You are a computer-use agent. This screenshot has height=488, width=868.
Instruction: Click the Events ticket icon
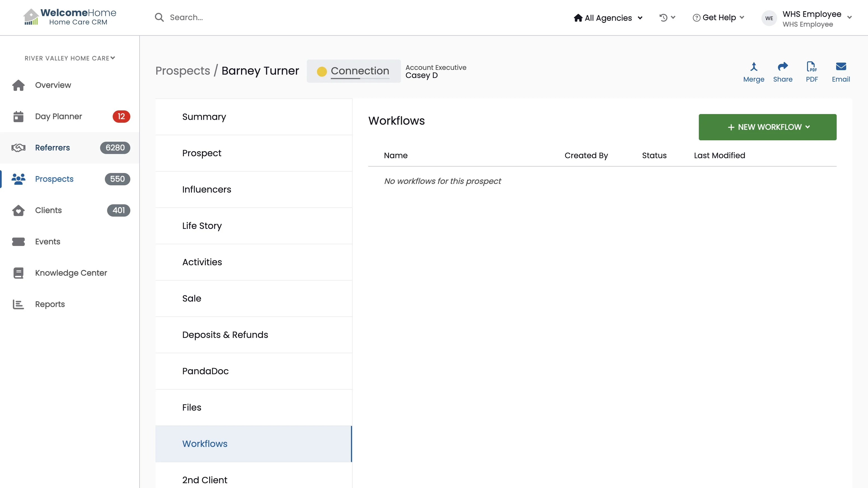[18, 242]
